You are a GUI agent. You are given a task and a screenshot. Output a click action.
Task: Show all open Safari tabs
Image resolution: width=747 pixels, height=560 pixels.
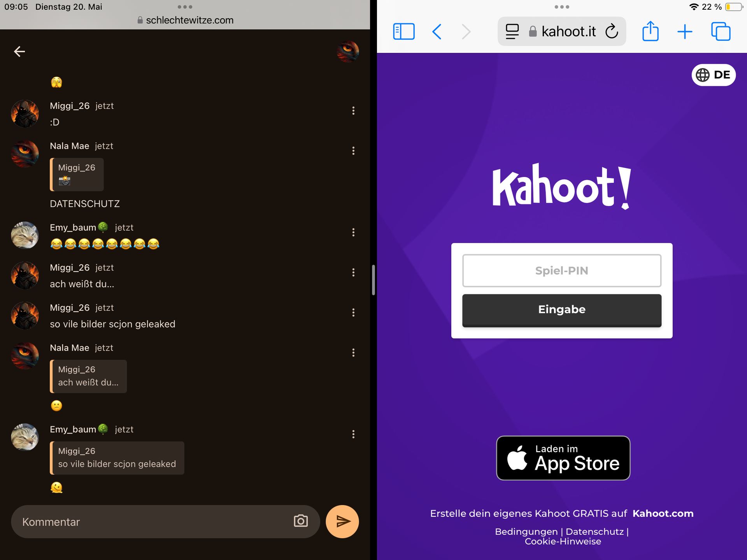[721, 31]
